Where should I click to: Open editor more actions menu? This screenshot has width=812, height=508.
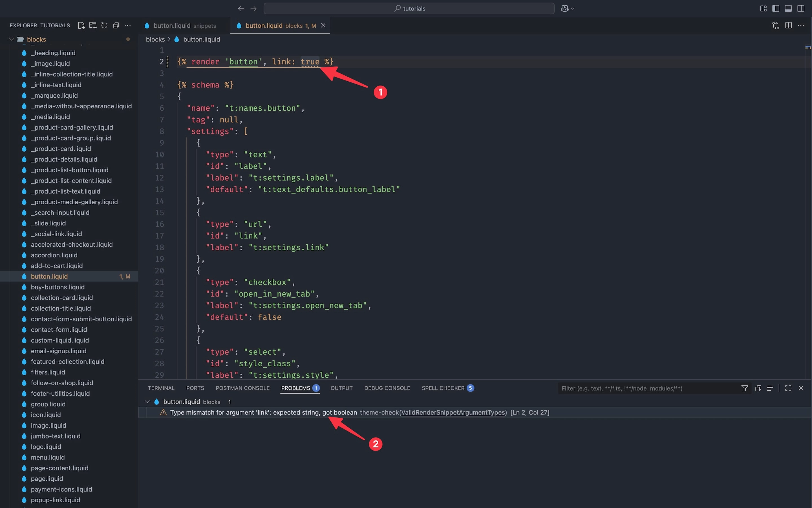click(801, 25)
